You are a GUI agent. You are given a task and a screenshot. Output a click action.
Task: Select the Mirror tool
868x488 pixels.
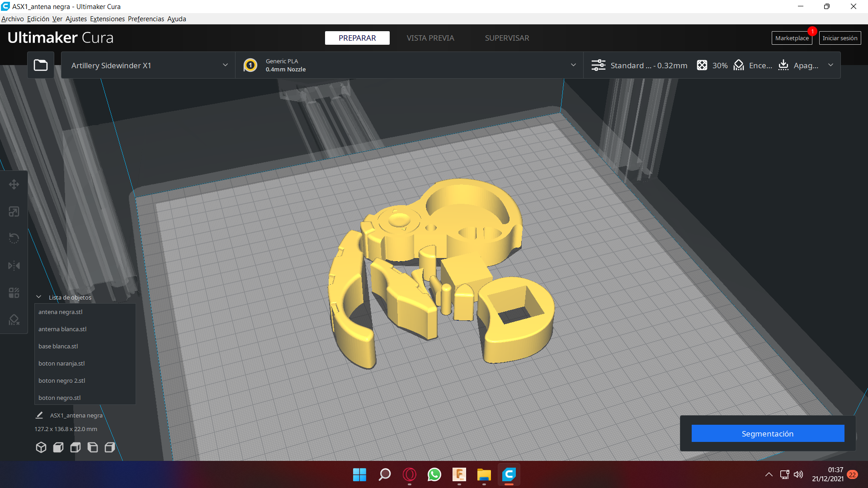click(14, 265)
